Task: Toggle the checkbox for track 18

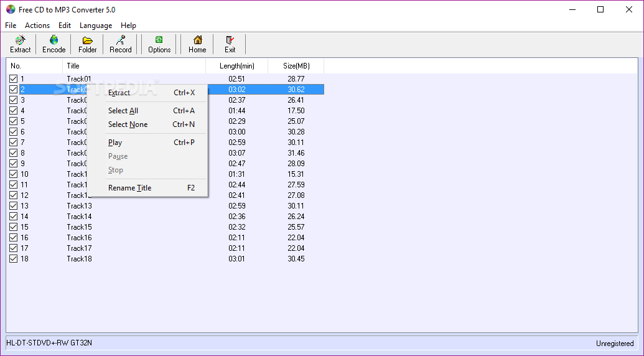Action: click(14, 259)
